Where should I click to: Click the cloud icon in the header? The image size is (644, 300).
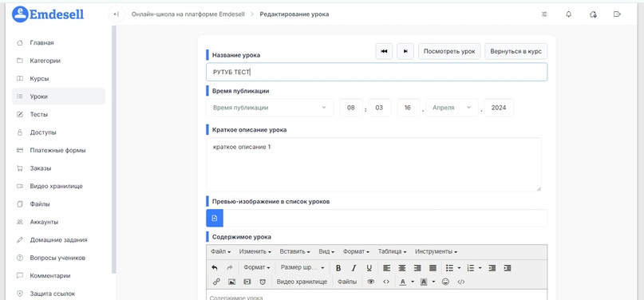point(593,14)
